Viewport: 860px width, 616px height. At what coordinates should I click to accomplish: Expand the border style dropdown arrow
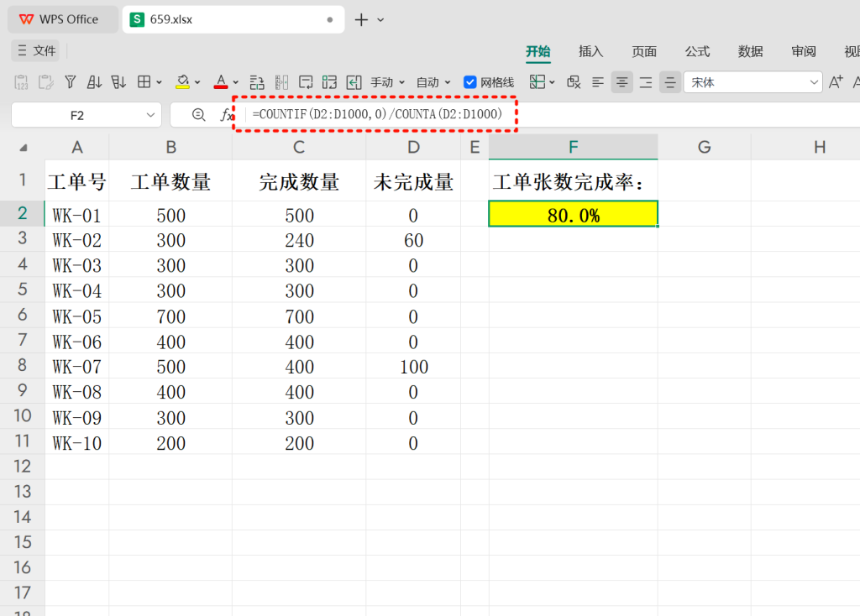point(159,82)
